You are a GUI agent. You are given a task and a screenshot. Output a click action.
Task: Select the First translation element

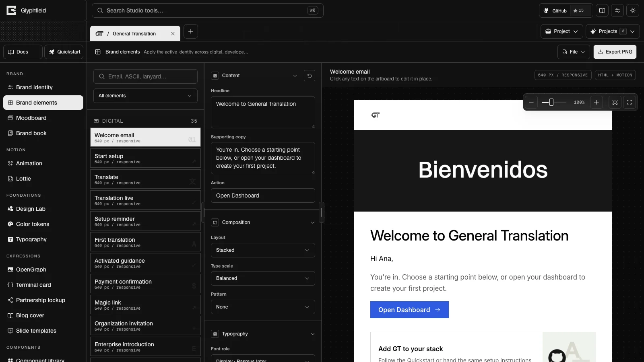[x=145, y=242]
